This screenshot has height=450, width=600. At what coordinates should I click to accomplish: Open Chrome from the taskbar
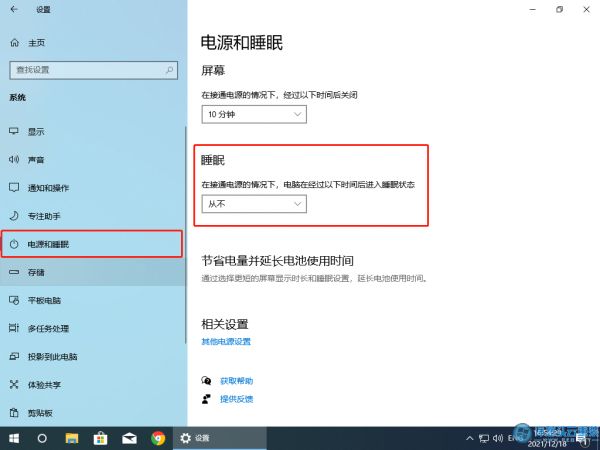click(158, 438)
